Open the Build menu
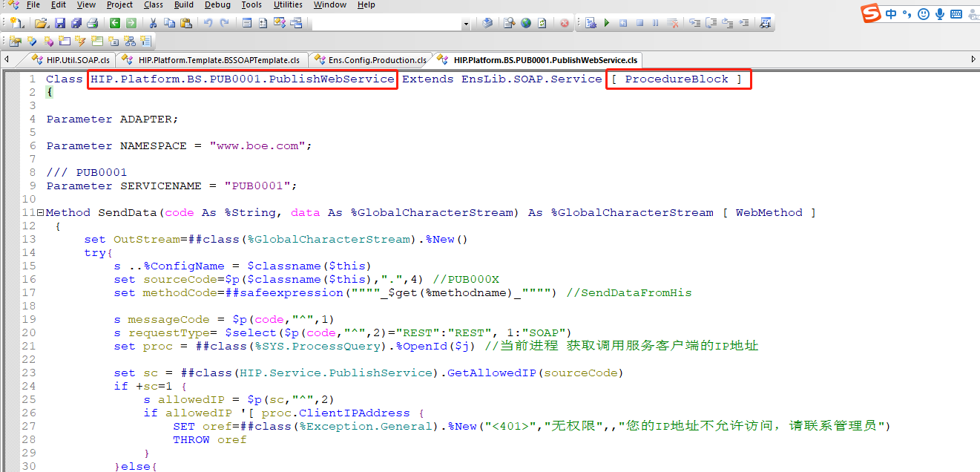Screen dimensions: 980x472 point(183,4)
